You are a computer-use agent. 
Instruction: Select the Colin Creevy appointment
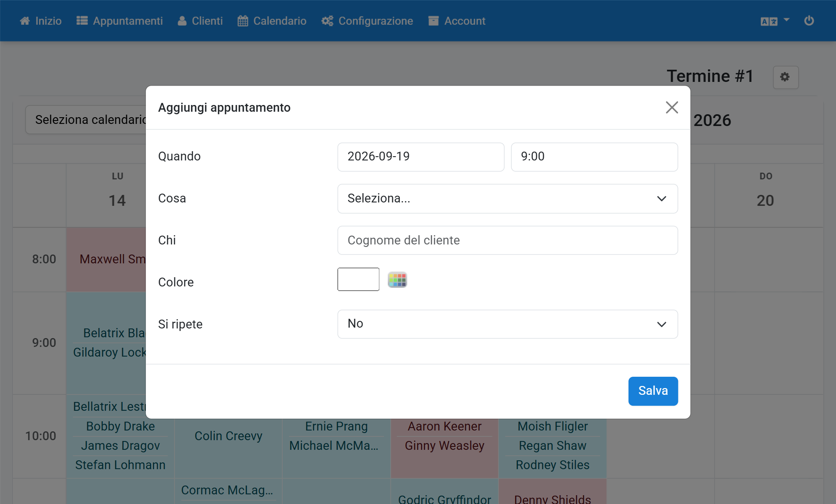229,436
